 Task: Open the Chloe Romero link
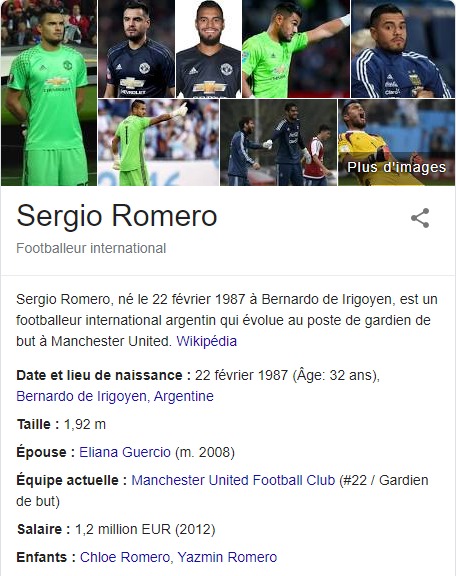tap(125, 557)
